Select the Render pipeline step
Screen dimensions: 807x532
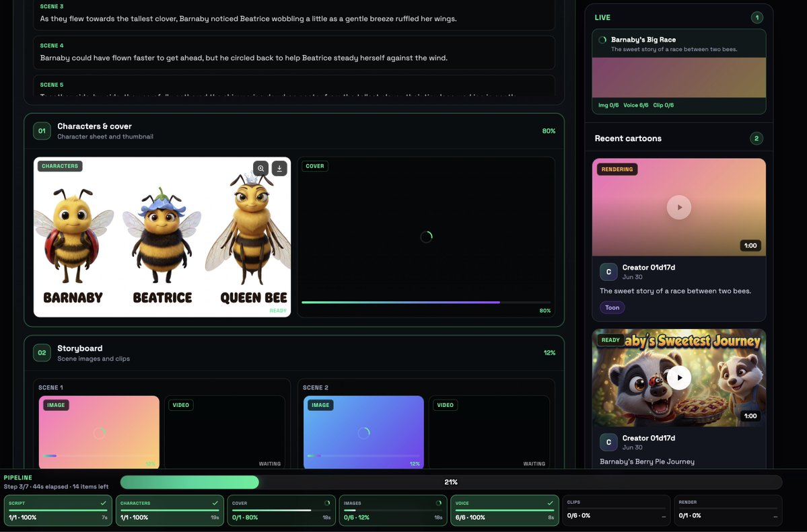(728, 510)
